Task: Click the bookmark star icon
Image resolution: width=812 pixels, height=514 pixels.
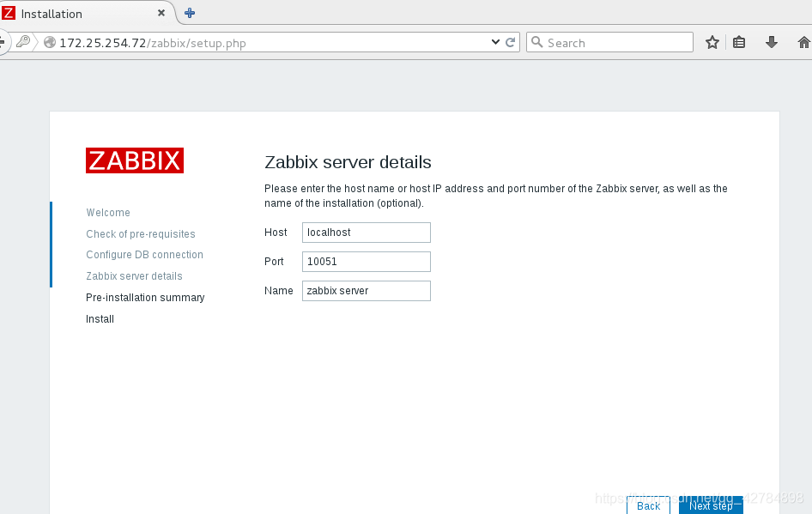Action: pyautogui.click(x=712, y=42)
